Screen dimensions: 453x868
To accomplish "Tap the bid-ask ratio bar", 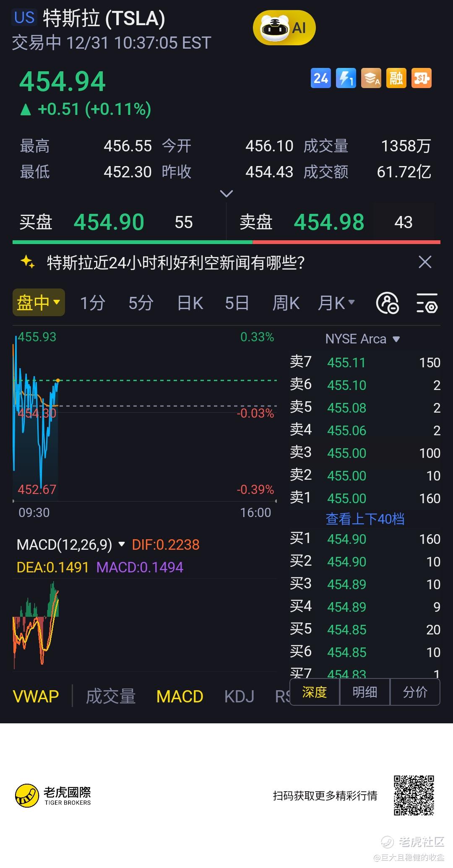I will (x=226, y=242).
